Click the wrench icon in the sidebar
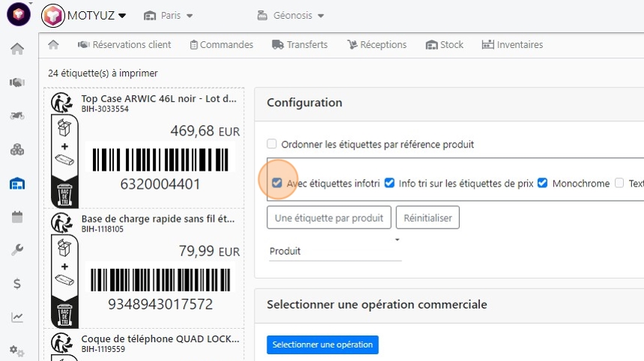 [x=17, y=251]
